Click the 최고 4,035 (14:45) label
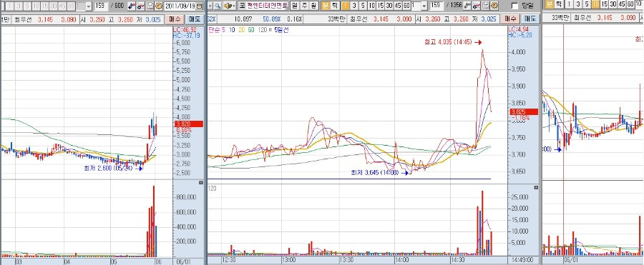 (448, 41)
